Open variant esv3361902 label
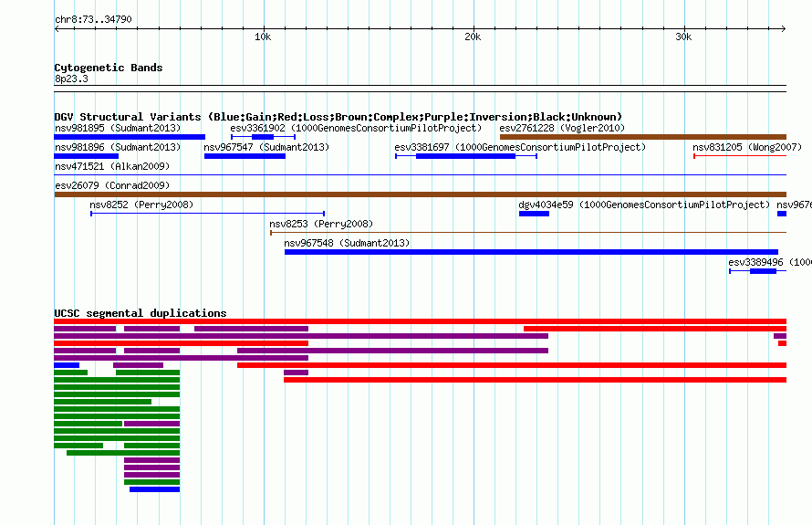The width and height of the screenshot is (812, 525). click(x=356, y=128)
